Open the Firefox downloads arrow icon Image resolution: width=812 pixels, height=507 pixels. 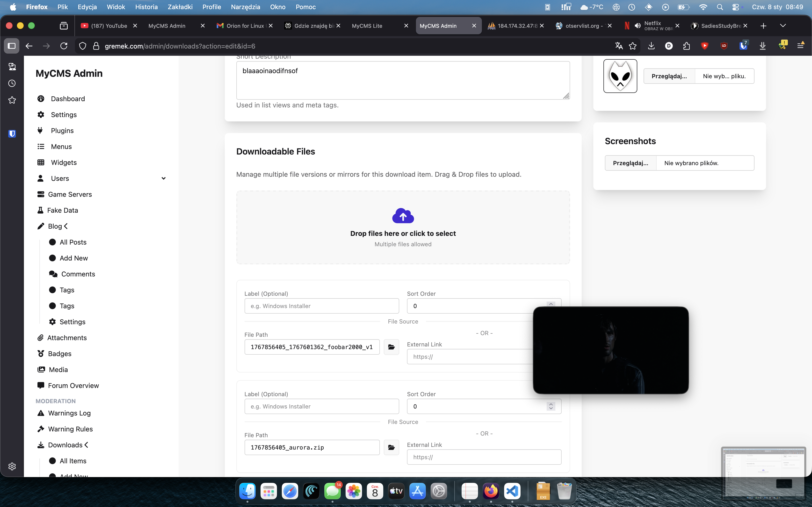tap(651, 46)
